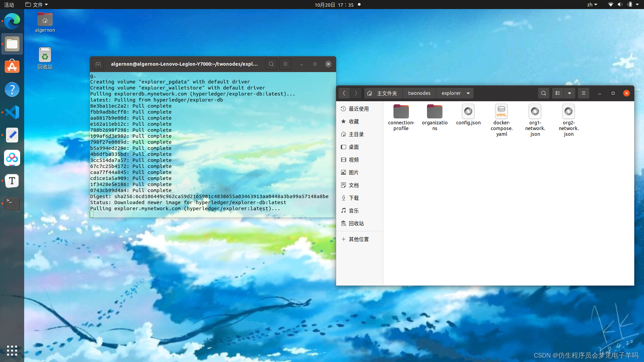This screenshot has height=362, width=644.
Task: Select config.json file icon
Action: coord(468,112)
